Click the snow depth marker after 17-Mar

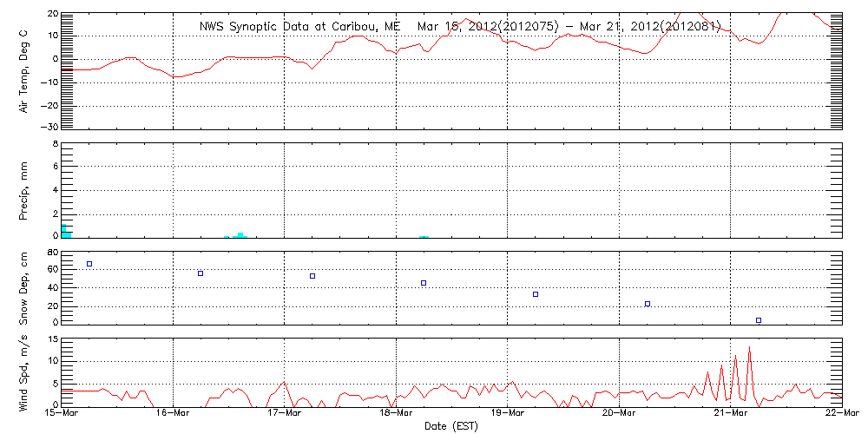[x=312, y=276]
